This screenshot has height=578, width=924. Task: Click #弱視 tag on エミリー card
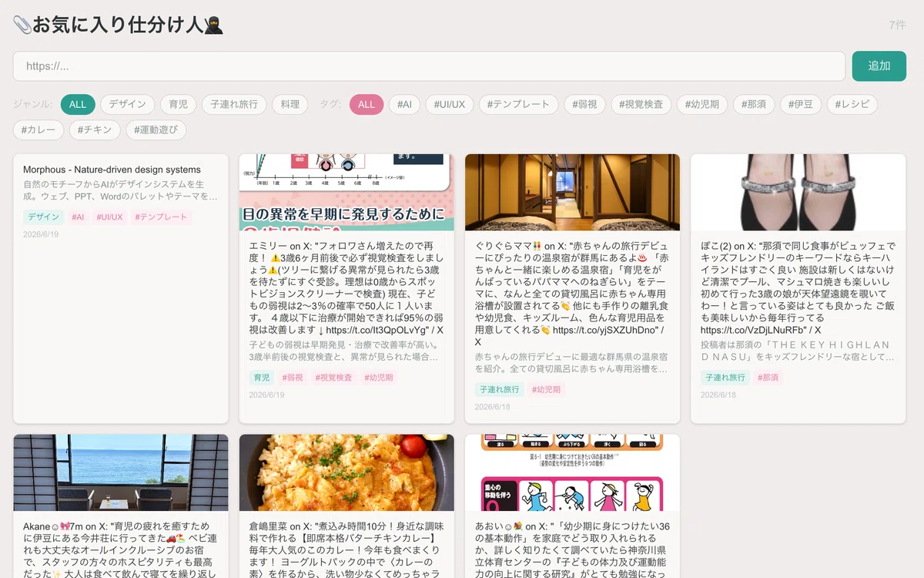[x=293, y=378]
